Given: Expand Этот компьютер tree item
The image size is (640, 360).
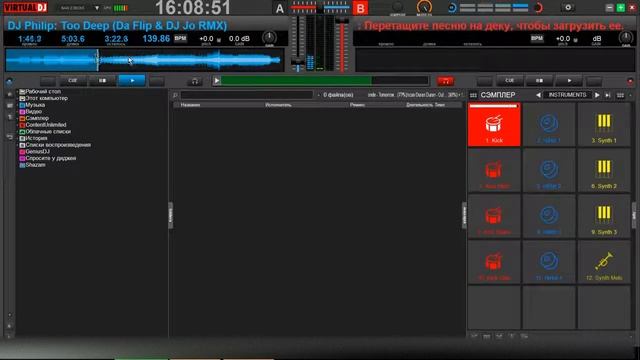Looking at the screenshot, I should click(x=43, y=98).
